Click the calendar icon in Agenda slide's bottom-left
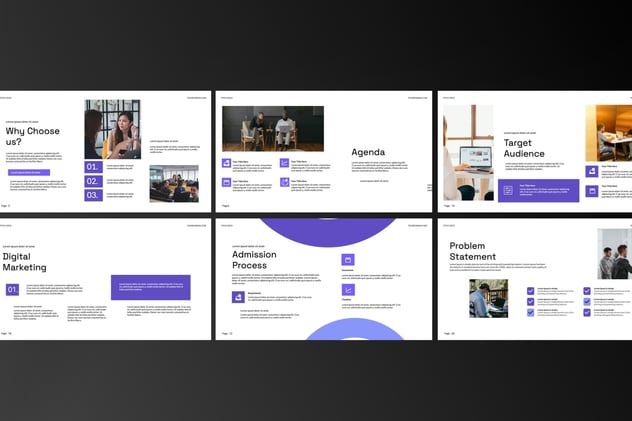 click(226, 182)
